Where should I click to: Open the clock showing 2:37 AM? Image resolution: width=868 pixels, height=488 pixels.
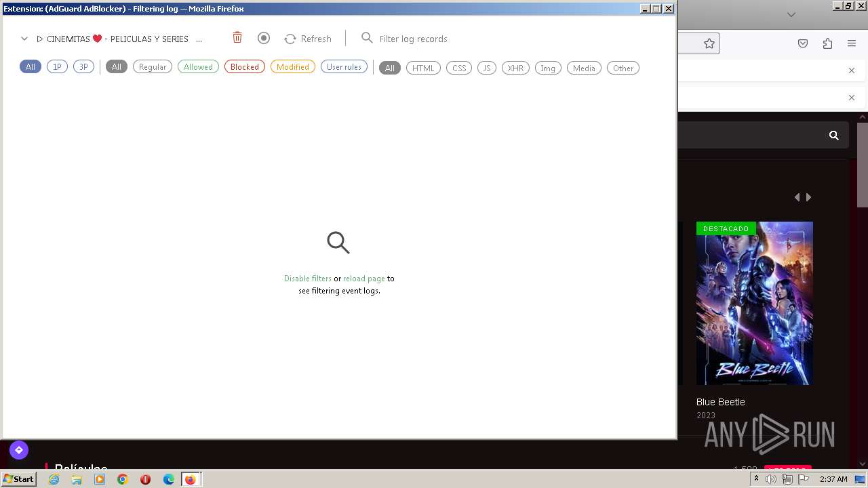click(833, 479)
